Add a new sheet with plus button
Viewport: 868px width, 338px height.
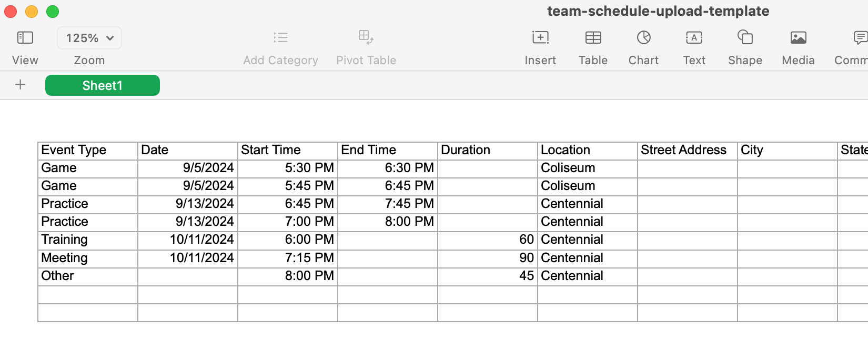coord(21,85)
